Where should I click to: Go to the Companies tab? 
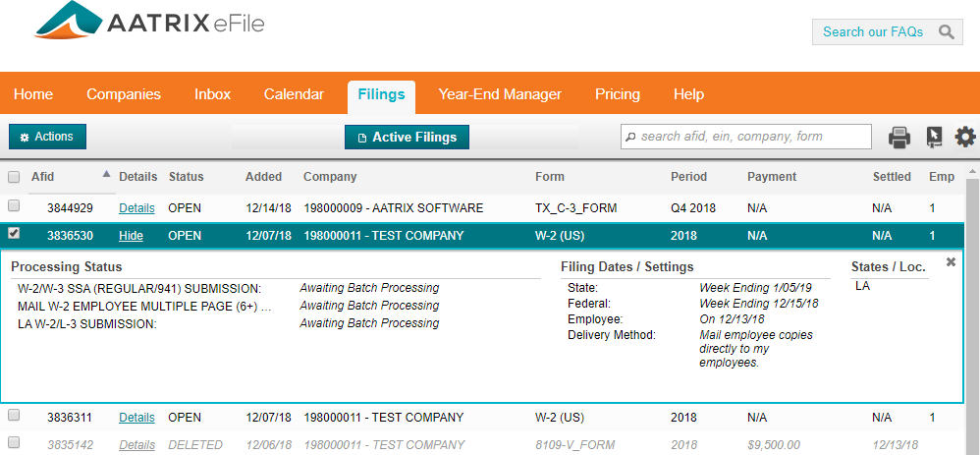tap(124, 94)
